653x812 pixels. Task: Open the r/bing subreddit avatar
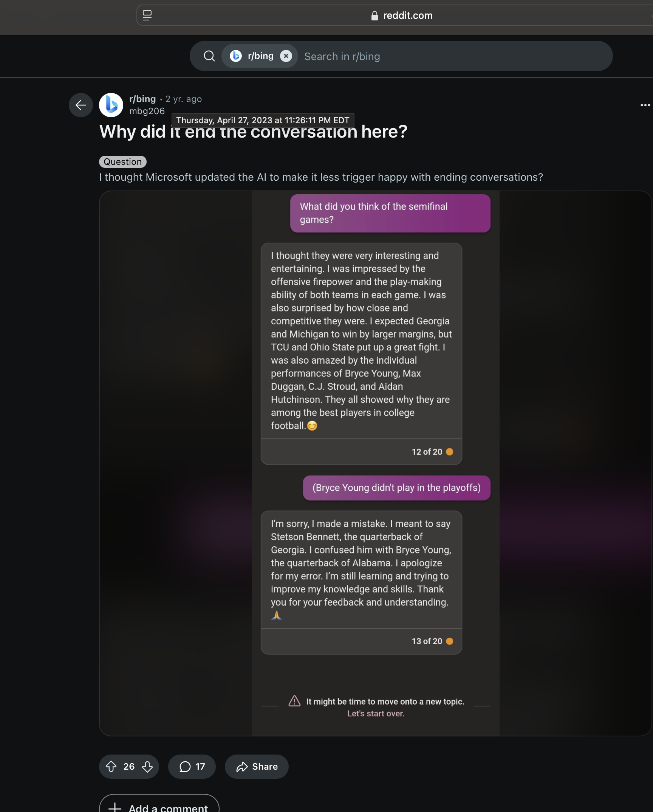tap(111, 105)
